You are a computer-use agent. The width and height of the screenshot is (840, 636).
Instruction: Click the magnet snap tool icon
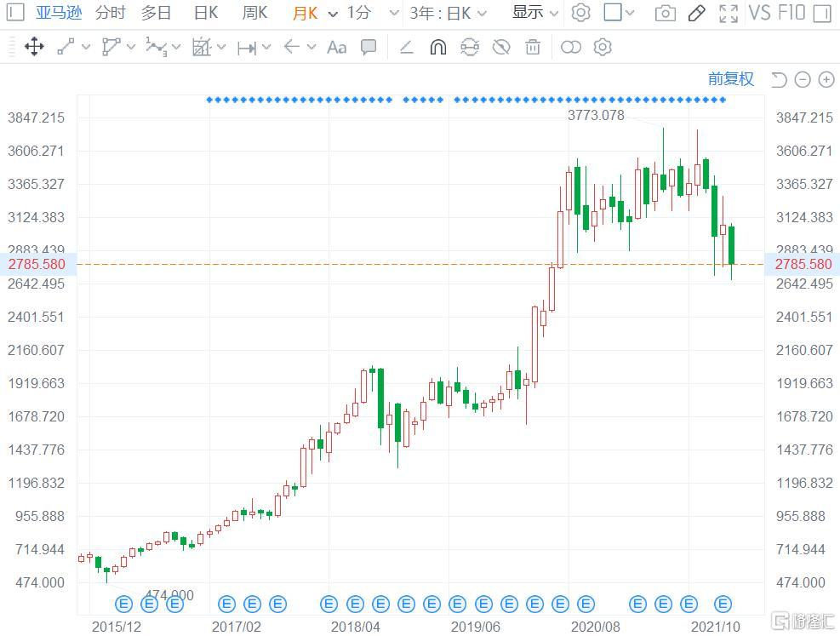click(x=437, y=47)
